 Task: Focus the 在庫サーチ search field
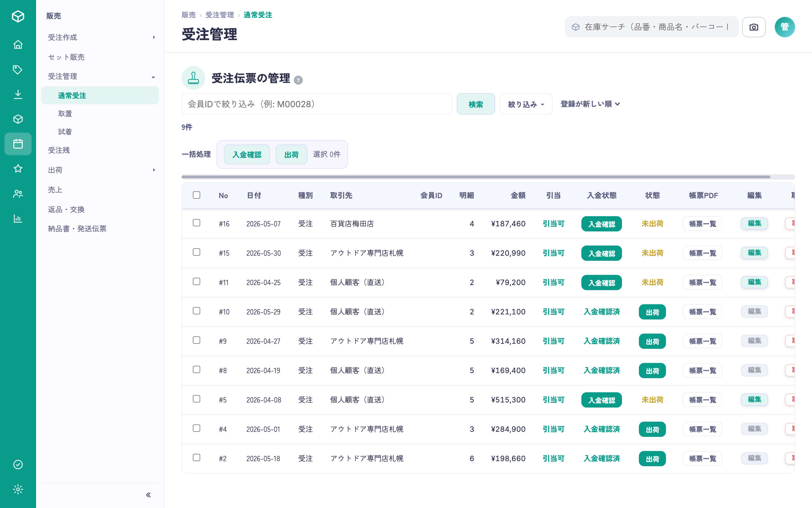tap(652, 27)
